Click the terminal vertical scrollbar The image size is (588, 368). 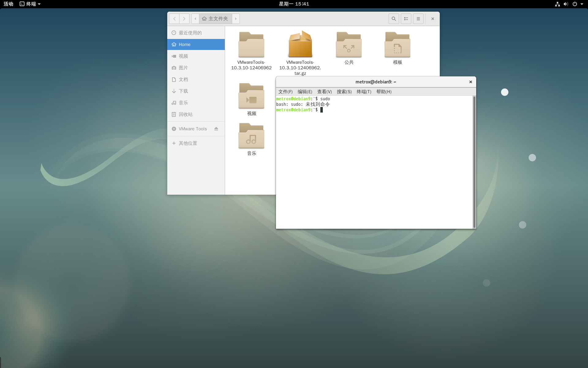point(474,162)
